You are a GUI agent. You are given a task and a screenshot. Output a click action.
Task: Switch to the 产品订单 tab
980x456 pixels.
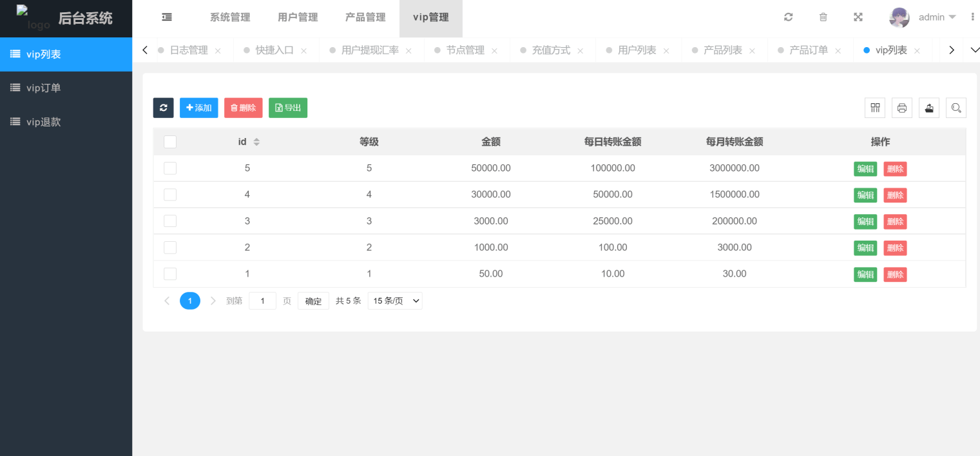[809, 50]
